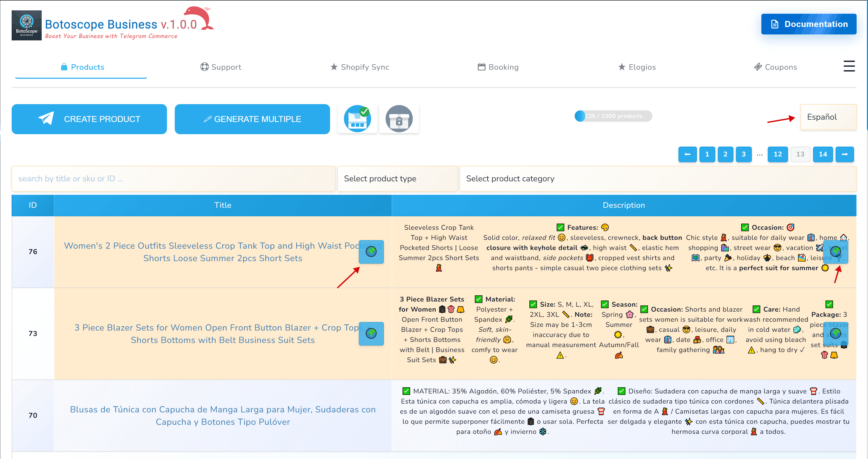Open the Documentation button
The image size is (868, 459).
click(x=808, y=24)
